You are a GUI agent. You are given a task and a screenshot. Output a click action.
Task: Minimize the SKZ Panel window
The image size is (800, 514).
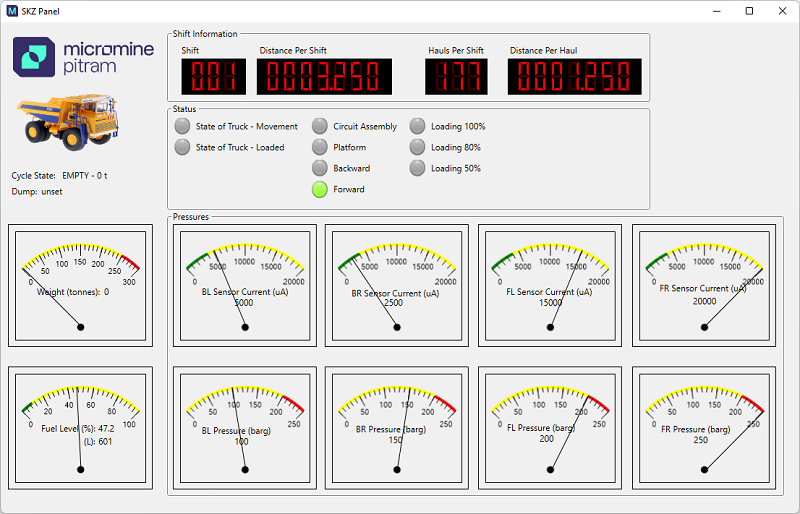click(x=716, y=11)
